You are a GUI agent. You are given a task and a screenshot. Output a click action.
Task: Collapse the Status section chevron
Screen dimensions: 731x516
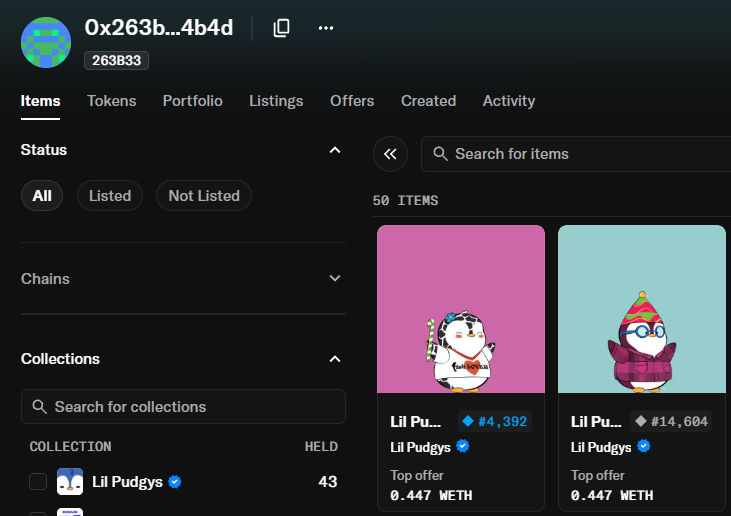[x=335, y=150]
